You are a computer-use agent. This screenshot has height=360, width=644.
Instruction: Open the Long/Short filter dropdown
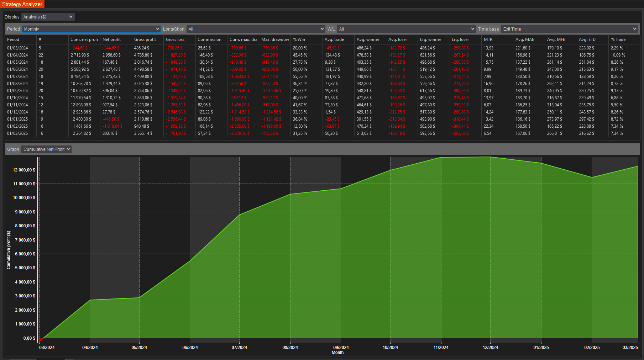[256, 29]
